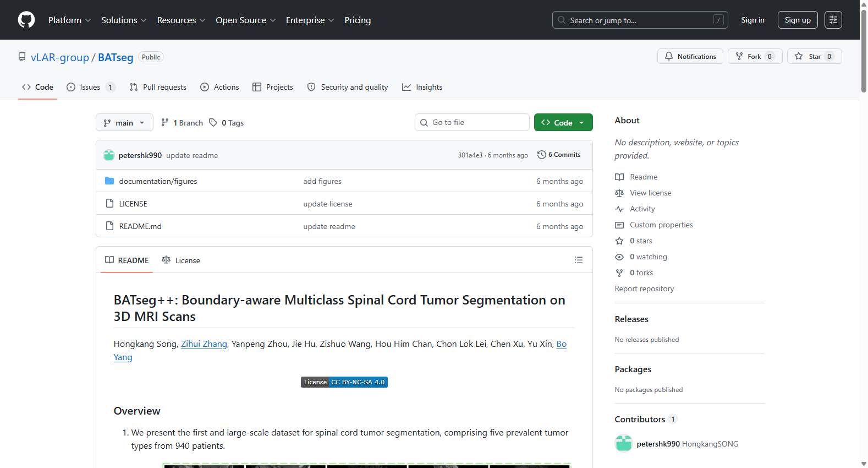Open commit hash 301a4e3

470,155
